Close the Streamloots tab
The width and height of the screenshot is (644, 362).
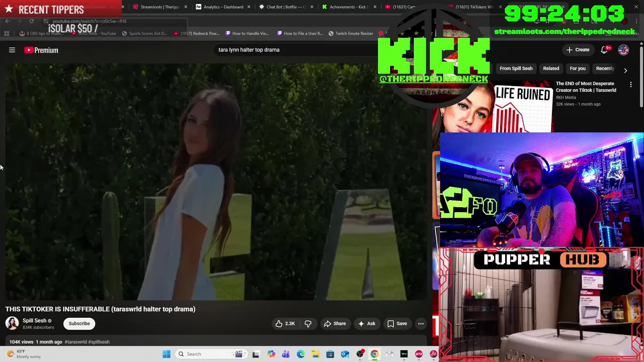pos(186,7)
